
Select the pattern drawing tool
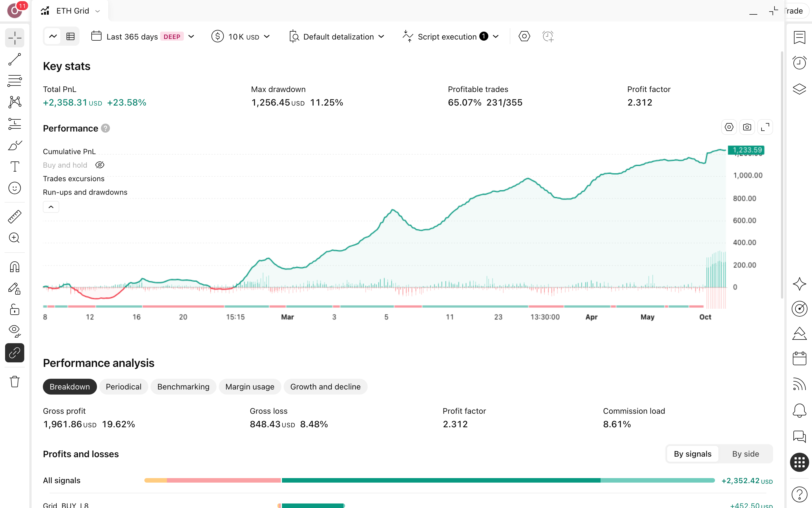click(x=14, y=102)
